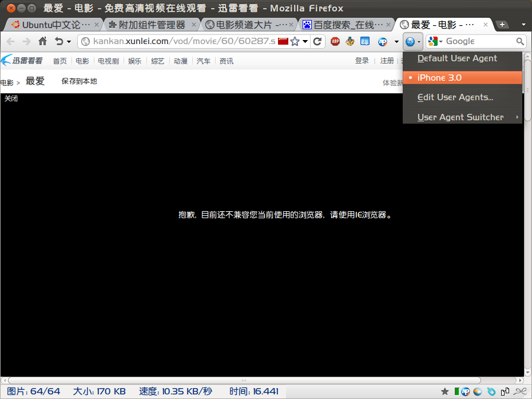Open the dropdown arrow beside AutoProxy icon

coord(396,42)
